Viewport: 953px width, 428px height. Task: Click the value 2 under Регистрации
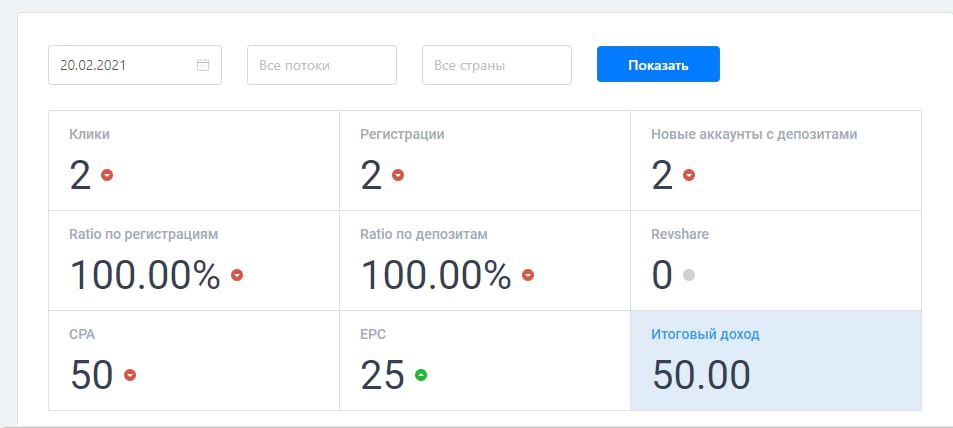371,176
